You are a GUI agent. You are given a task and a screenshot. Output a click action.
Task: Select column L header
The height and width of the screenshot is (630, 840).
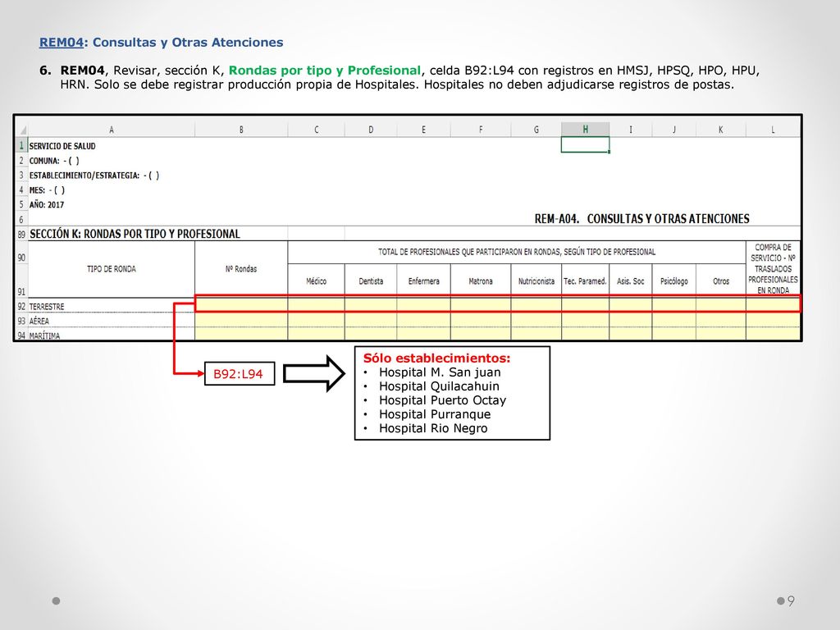773,130
